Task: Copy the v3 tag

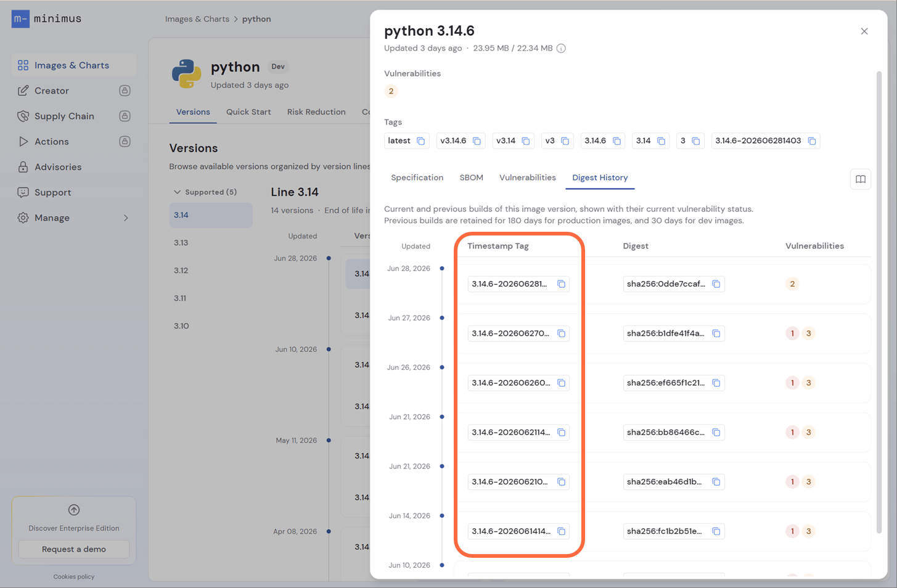Action: [x=565, y=141]
